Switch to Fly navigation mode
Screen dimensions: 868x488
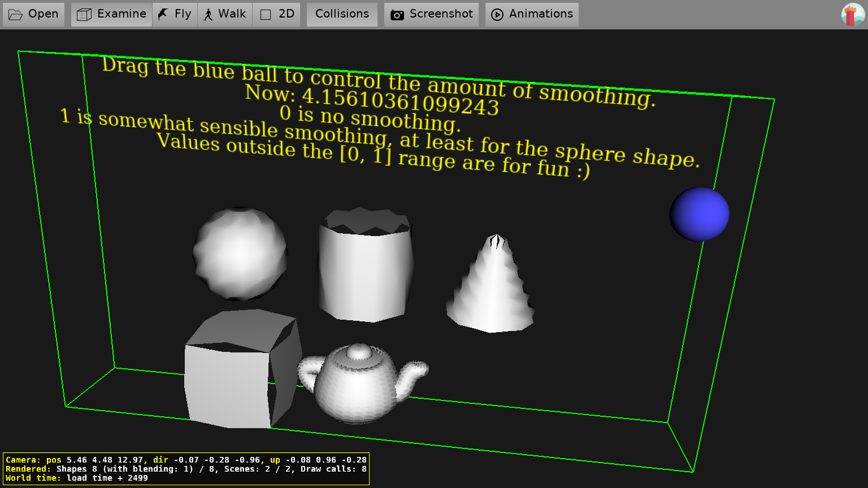[175, 14]
